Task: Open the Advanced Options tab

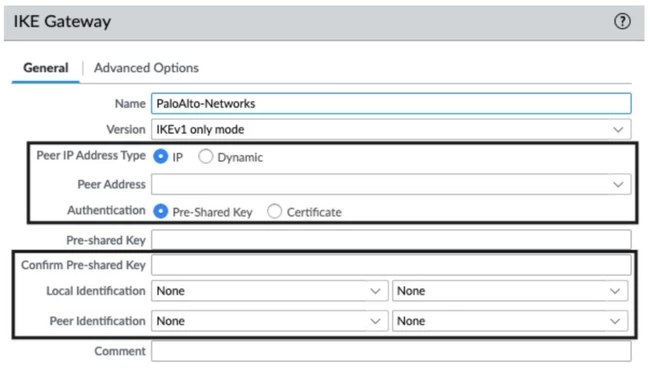Action: (x=146, y=68)
